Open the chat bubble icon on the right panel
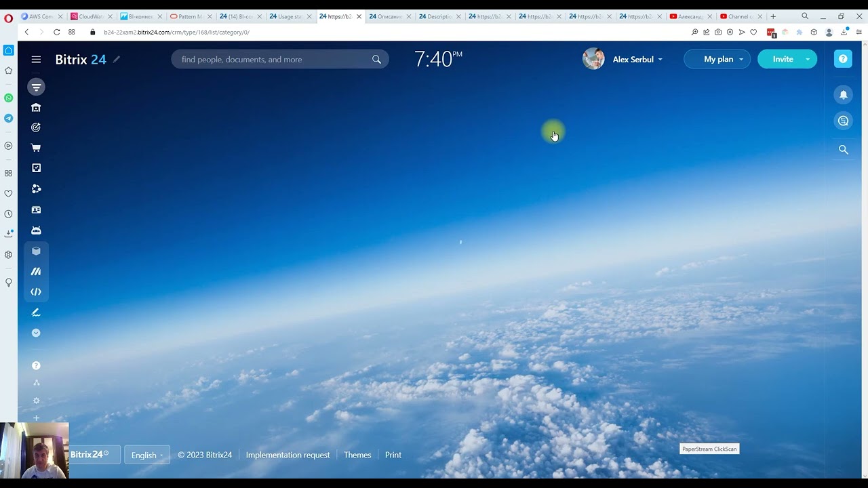868x488 pixels. [x=843, y=121]
